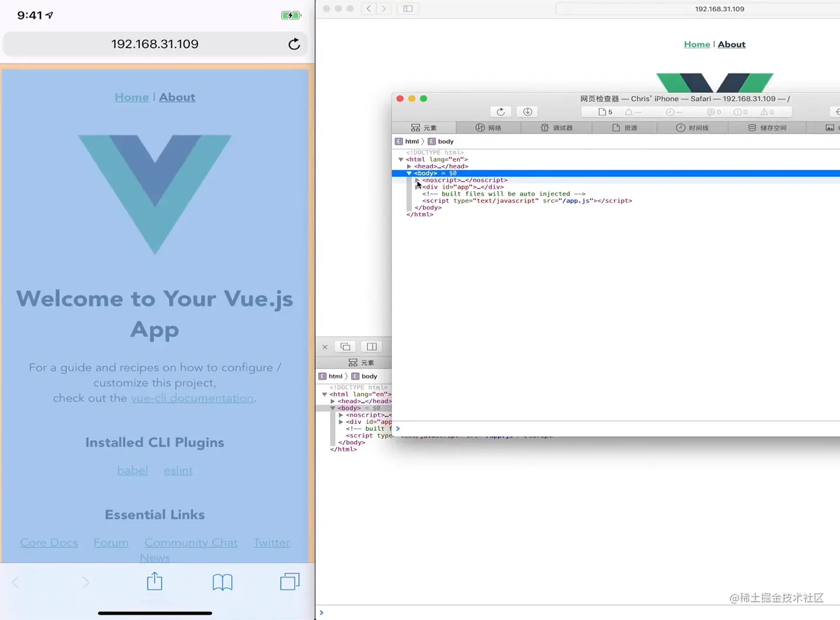Collapse the html lang="en" node in Web Inspector
This screenshot has width=840, height=620.
[x=401, y=159]
